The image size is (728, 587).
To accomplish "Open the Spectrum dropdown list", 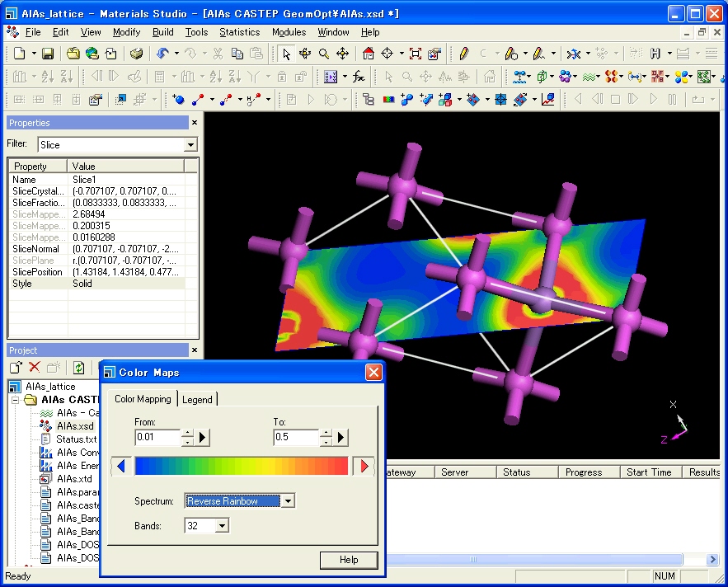I will tap(288, 501).
